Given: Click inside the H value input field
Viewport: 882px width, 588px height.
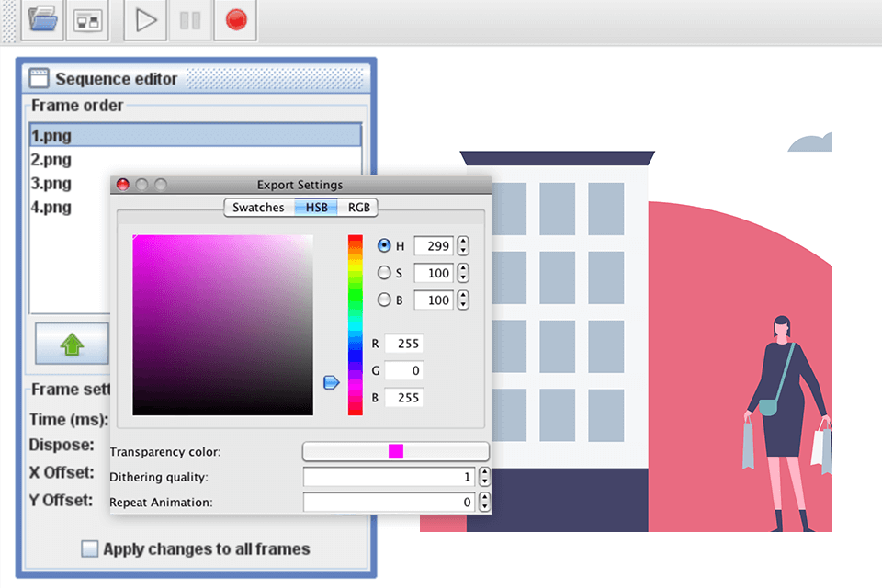Looking at the screenshot, I should pyautogui.click(x=433, y=245).
